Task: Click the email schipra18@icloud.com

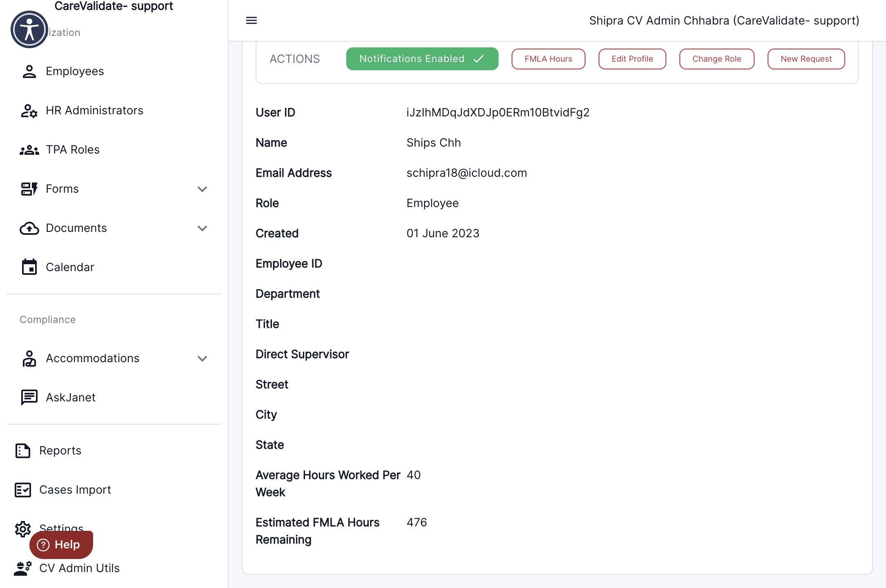Action: click(467, 173)
